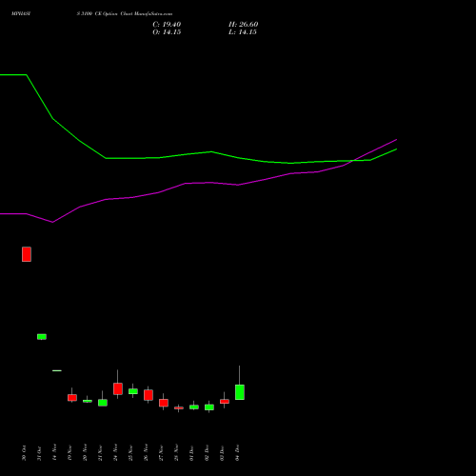Viewport: 476px width, 476px height.
Task: Select the 24 Nov date label
Action: point(115,452)
